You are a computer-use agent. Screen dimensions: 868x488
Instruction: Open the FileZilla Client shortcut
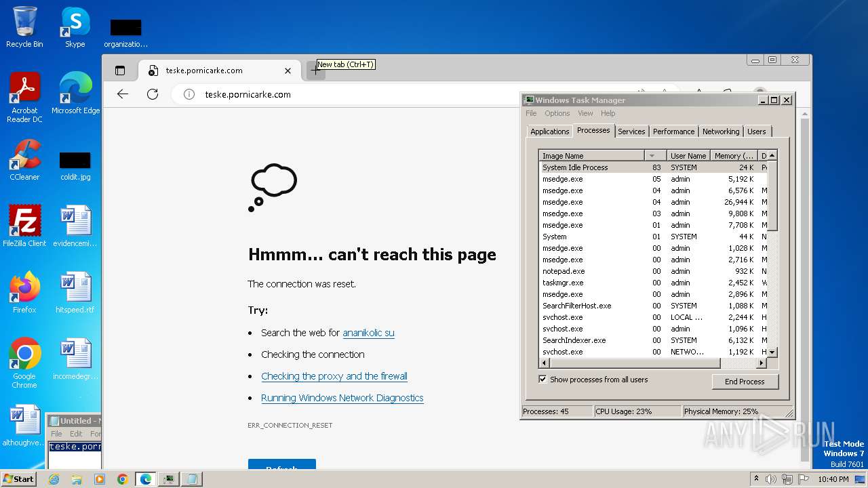point(24,226)
